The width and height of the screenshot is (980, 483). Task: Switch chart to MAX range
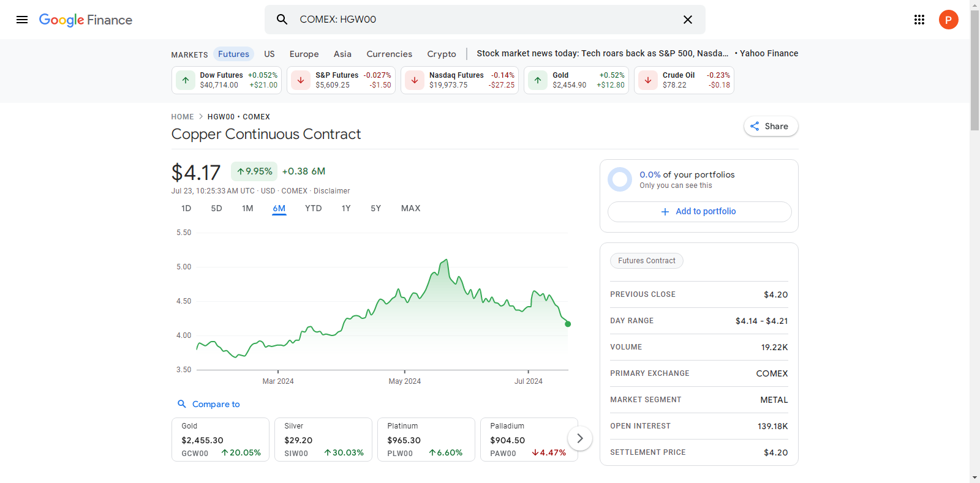[x=411, y=209]
